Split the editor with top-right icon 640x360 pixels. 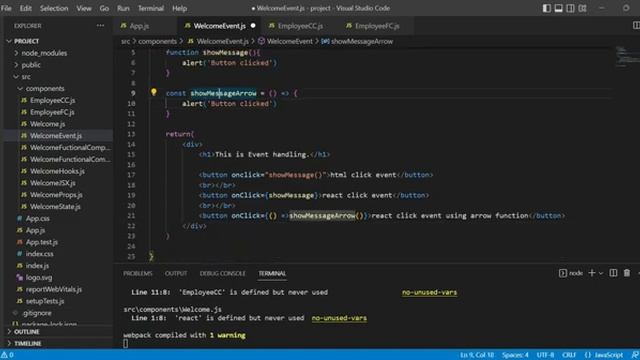(636, 25)
